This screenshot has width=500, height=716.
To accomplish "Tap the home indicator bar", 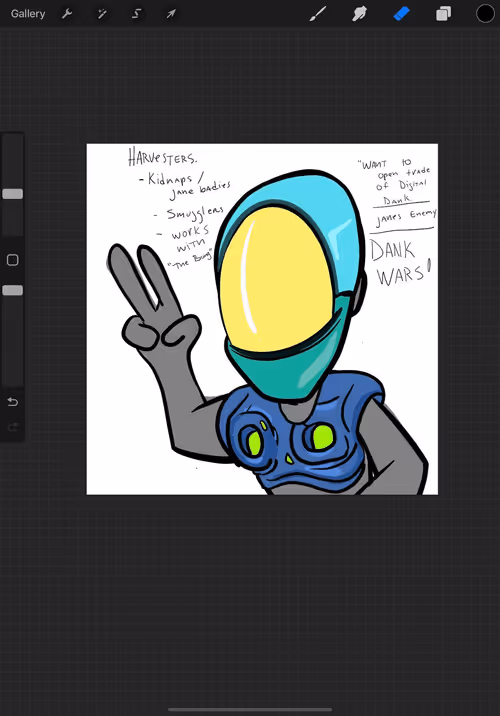I will click(x=250, y=710).
